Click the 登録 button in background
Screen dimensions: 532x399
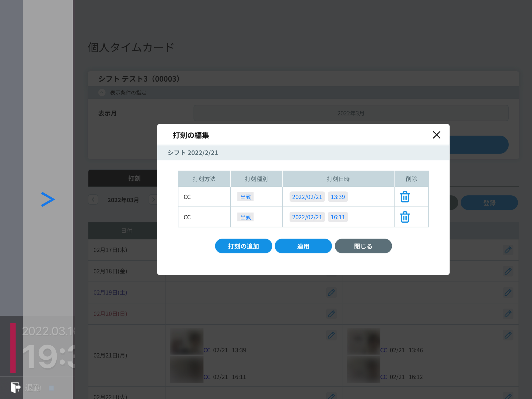click(x=489, y=203)
